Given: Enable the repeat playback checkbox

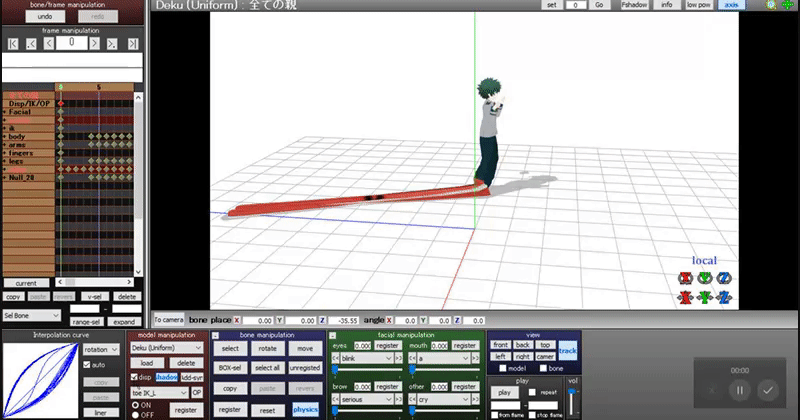Looking at the screenshot, I should tap(532, 392).
